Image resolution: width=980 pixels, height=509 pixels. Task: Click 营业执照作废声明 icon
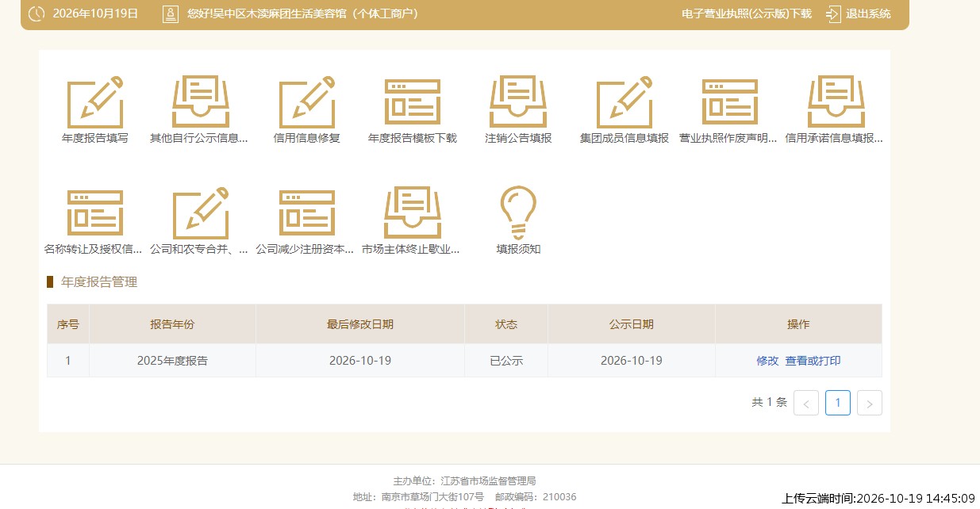click(730, 101)
